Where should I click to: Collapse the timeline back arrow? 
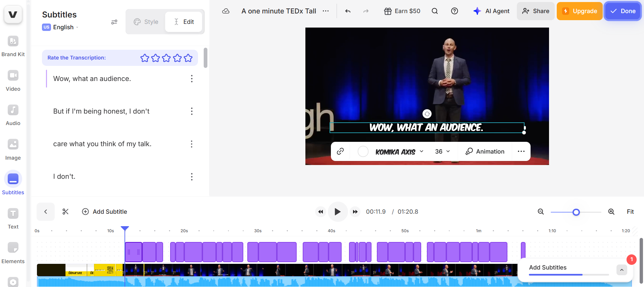(x=46, y=212)
